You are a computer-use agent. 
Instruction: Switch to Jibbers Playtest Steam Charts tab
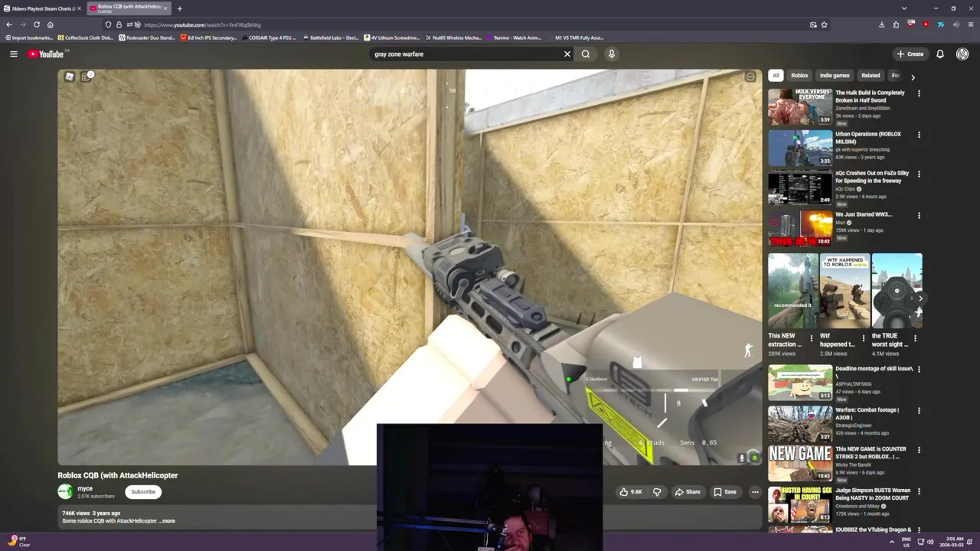click(x=40, y=8)
